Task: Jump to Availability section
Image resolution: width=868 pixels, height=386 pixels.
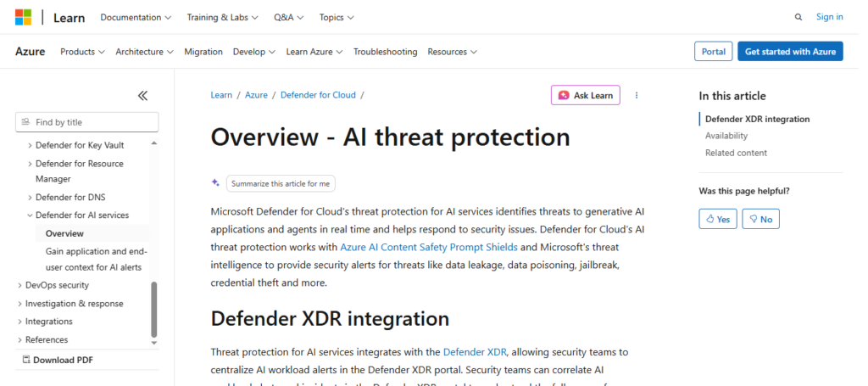Action: click(x=726, y=136)
